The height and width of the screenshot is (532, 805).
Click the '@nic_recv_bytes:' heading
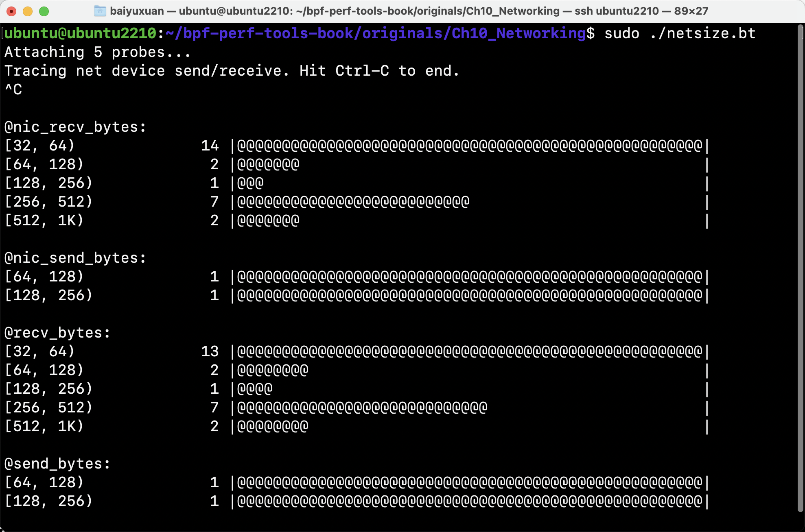[75, 127]
